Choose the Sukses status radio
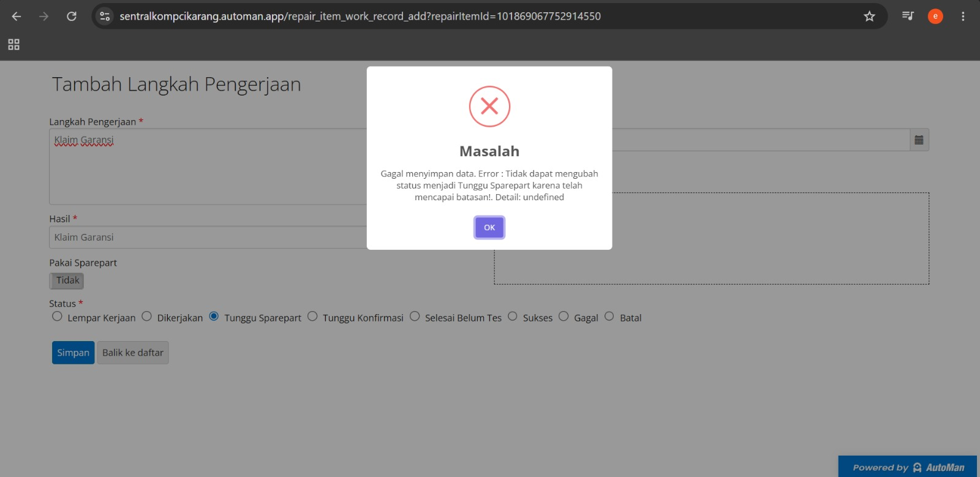Image resolution: width=980 pixels, height=477 pixels. [513, 317]
